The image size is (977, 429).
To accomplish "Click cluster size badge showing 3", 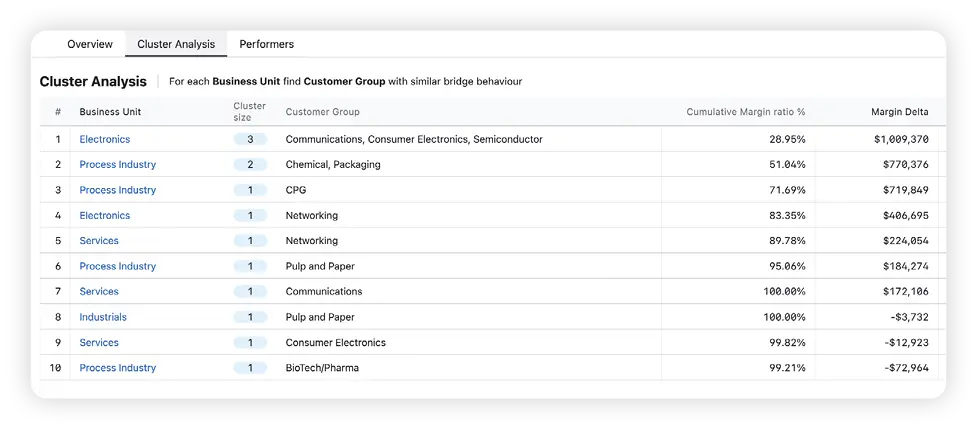I will (250, 139).
